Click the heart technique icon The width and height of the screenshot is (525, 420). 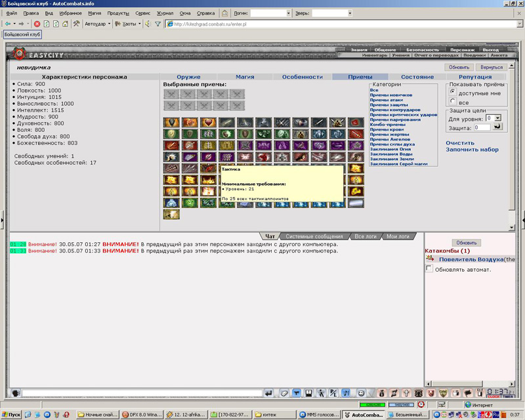[208, 123]
